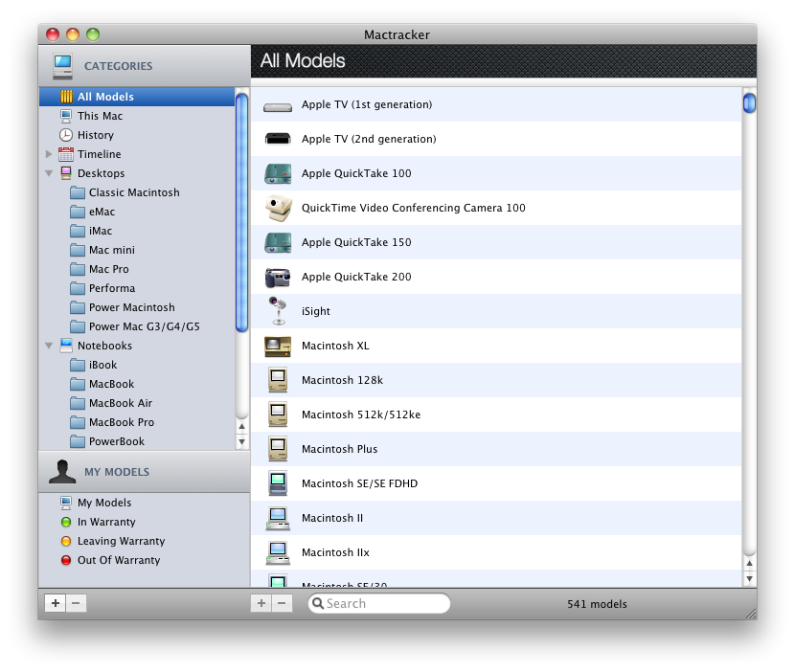The image size is (795, 672).
Task: Click the sidebar scroll up arrow
Action: point(241,426)
